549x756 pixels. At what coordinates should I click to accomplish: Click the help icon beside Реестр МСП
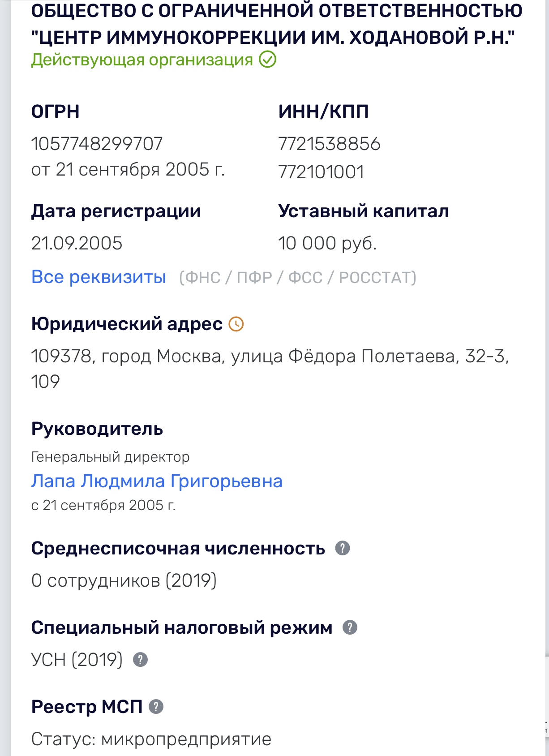click(x=156, y=707)
